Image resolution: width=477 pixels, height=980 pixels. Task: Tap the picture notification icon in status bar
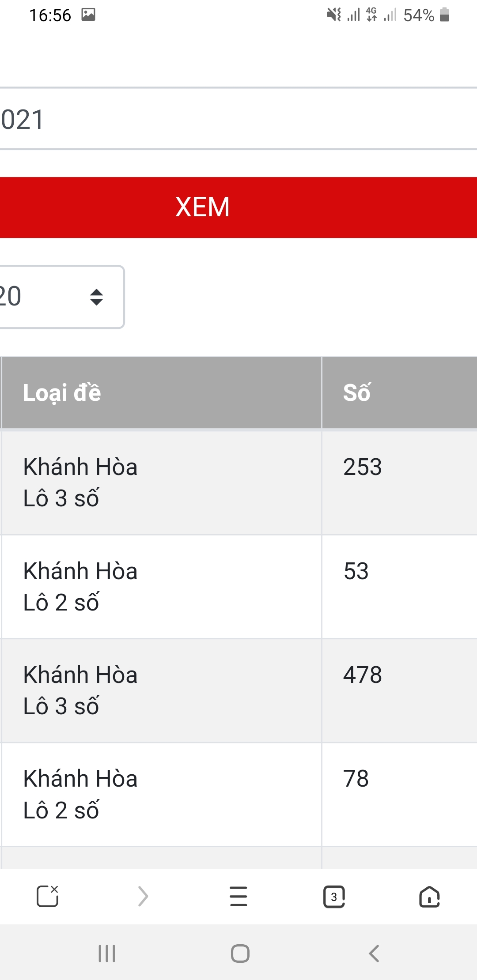(88, 15)
